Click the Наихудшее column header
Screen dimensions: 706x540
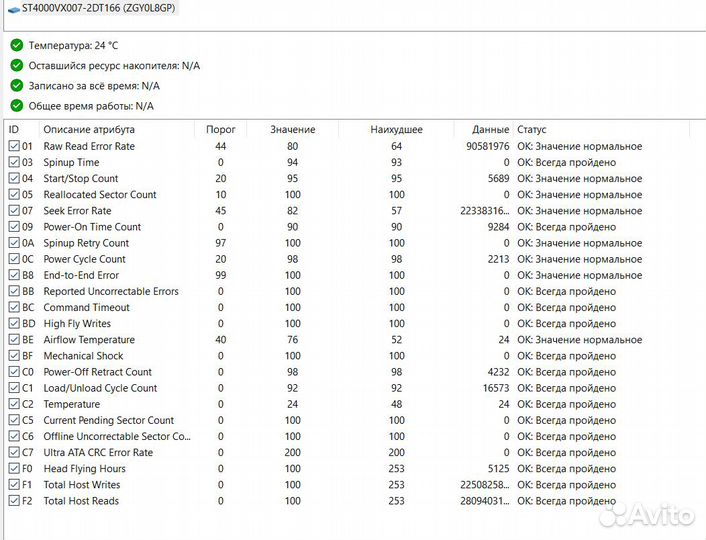tap(396, 130)
